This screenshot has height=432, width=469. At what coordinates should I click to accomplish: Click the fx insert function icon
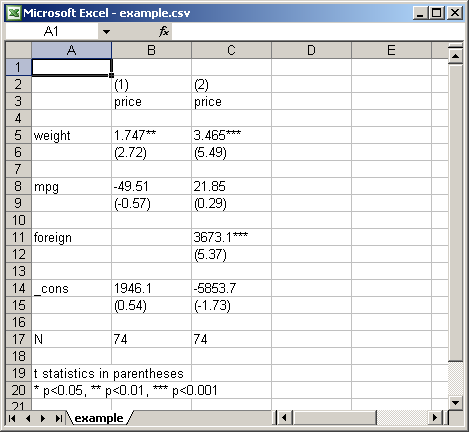[x=164, y=32]
